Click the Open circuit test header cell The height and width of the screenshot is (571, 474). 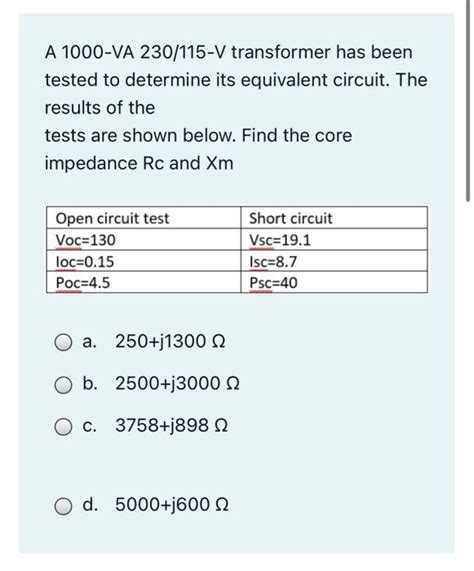(x=143, y=218)
